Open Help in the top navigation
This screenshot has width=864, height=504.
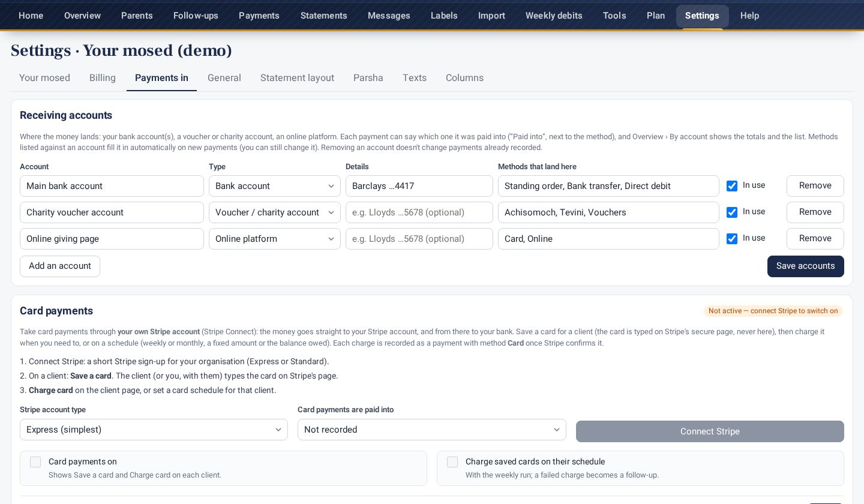pyautogui.click(x=750, y=16)
